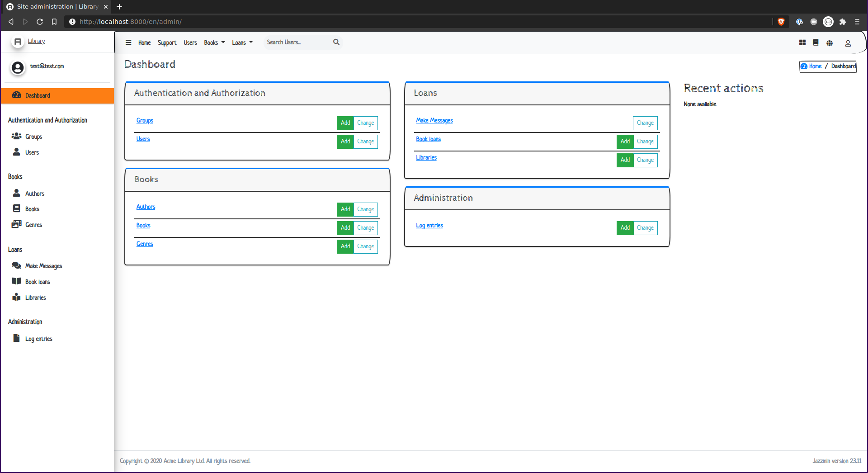The image size is (868, 473).
Task: Bookmark this page icon
Action: pos(54,22)
